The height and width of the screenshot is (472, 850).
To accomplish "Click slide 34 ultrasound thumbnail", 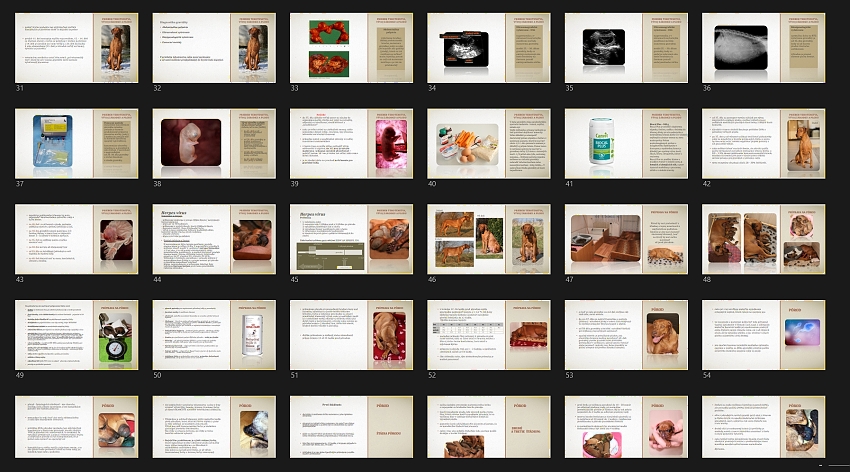I will tap(488, 47).
